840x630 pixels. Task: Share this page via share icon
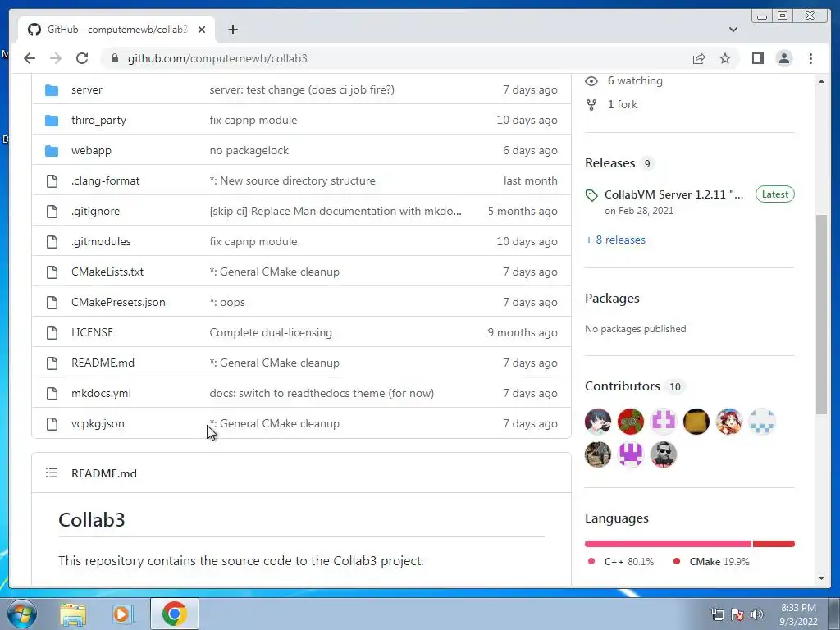pyautogui.click(x=699, y=58)
